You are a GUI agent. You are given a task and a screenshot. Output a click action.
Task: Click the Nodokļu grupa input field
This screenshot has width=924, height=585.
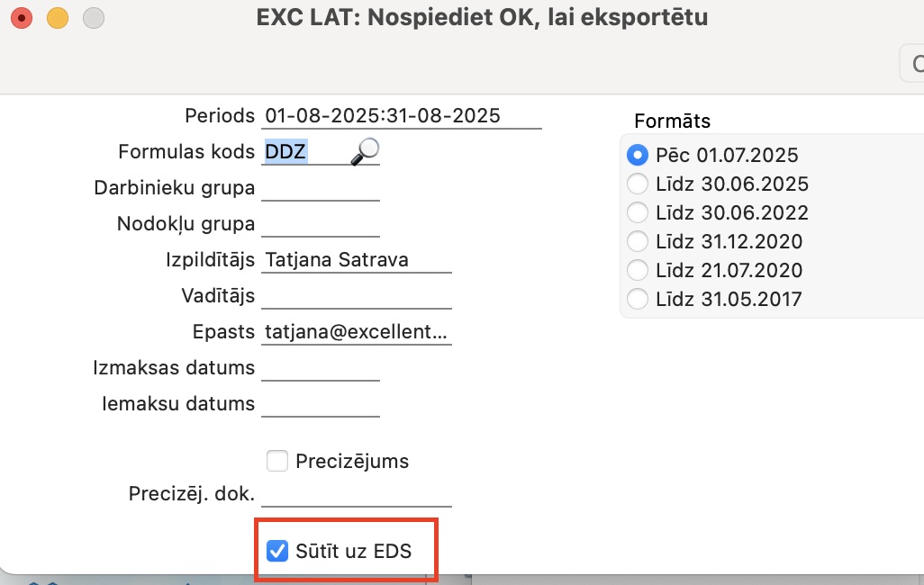(x=320, y=224)
